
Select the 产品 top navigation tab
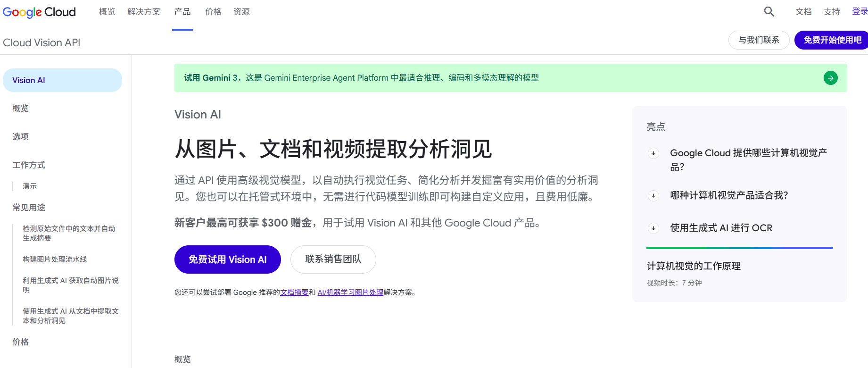point(182,12)
